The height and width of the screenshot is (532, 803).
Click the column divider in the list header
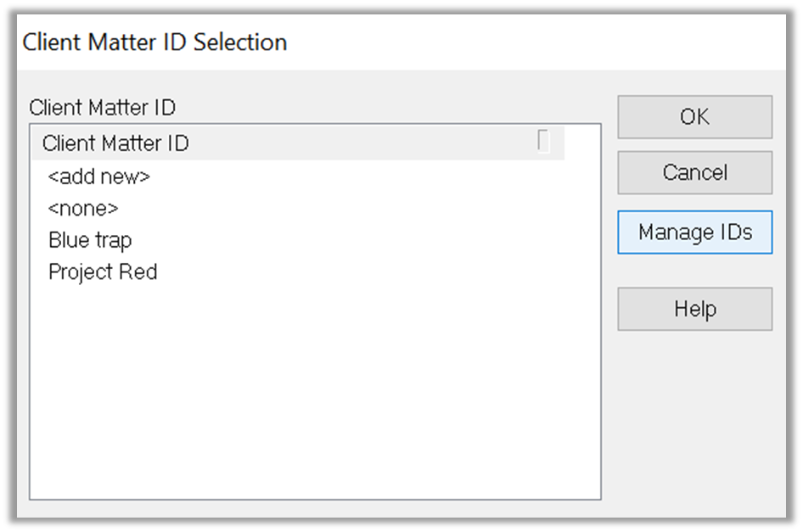coord(543,143)
